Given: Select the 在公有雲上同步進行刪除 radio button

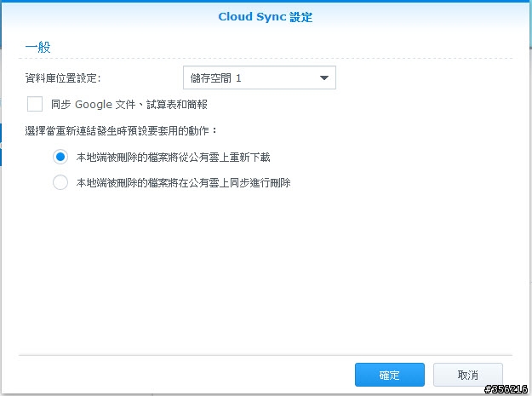Looking at the screenshot, I should (x=60, y=182).
